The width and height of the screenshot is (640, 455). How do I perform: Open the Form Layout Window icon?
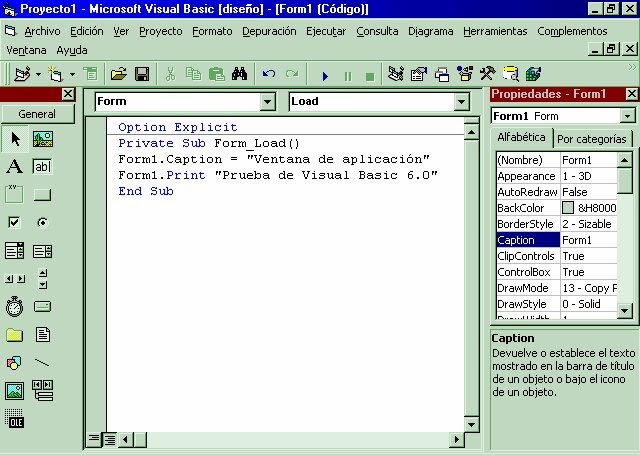(x=442, y=74)
